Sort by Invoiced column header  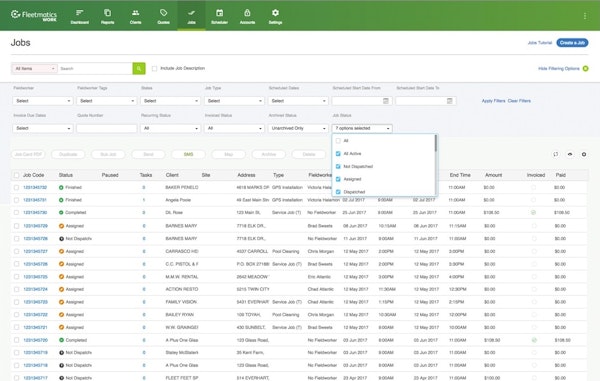pos(536,175)
